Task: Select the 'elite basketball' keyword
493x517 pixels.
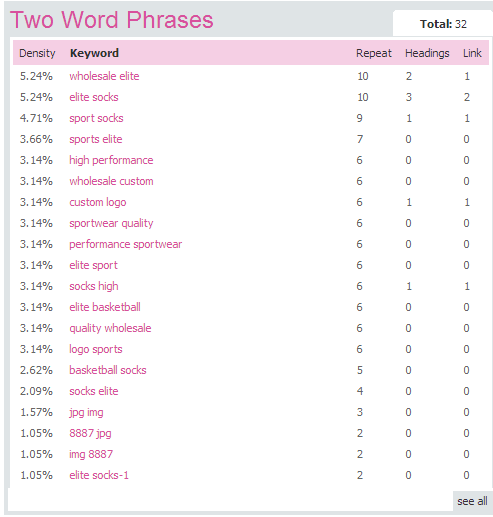Action: [105, 307]
